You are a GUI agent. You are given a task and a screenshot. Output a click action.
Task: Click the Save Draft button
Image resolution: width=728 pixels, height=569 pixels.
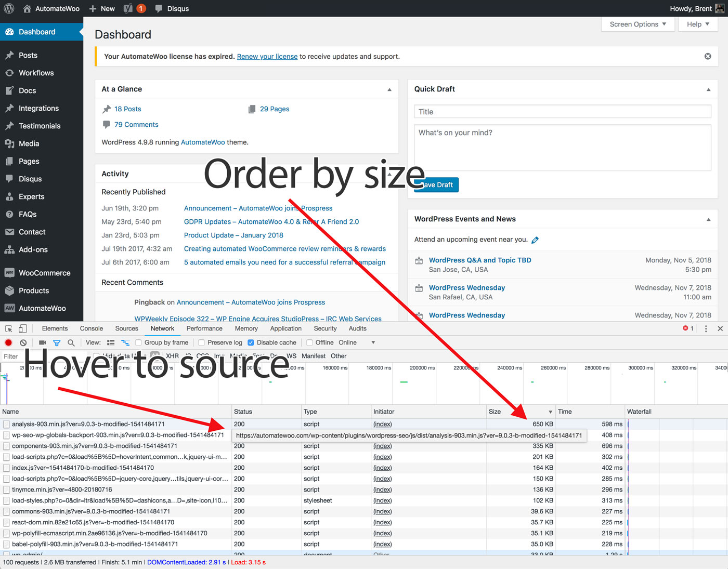[x=436, y=184]
